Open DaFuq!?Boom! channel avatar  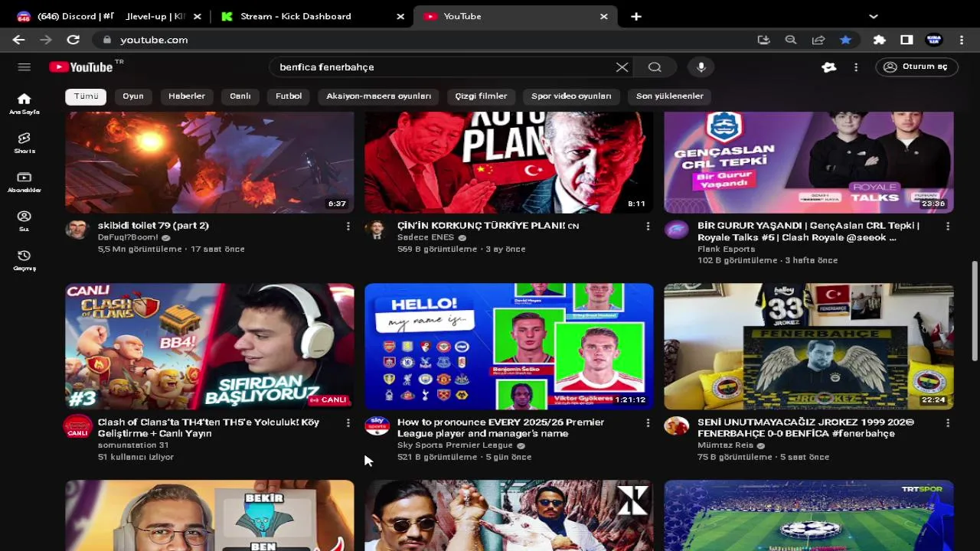77,230
